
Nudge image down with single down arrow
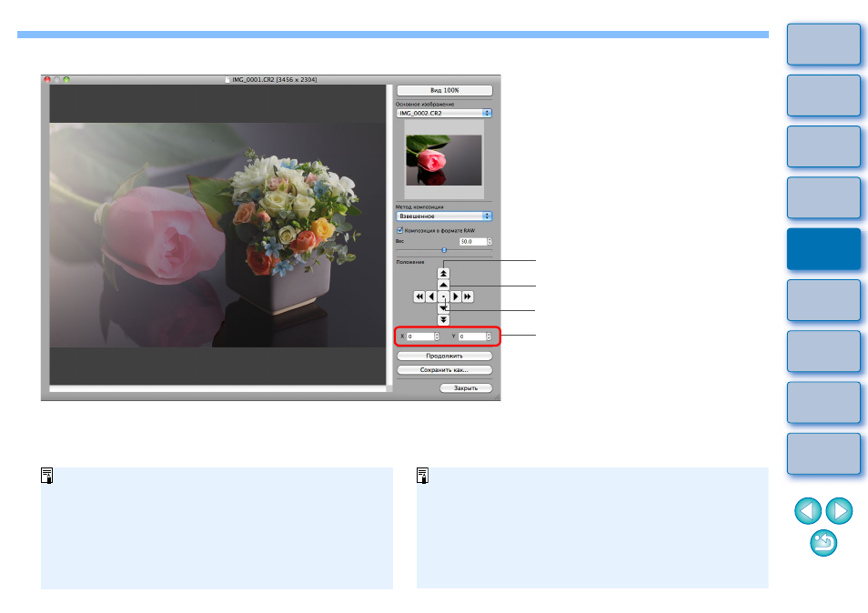coord(443,308)
